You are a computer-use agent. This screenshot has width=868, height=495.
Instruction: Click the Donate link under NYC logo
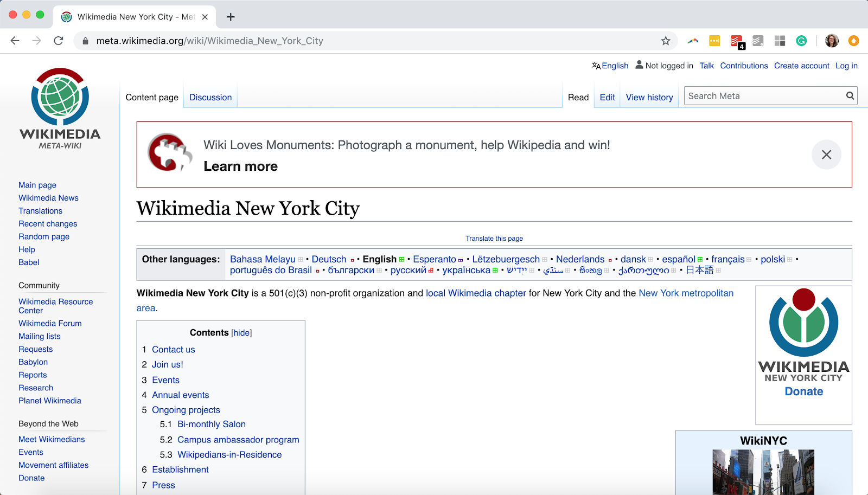[x=803, y=391]
